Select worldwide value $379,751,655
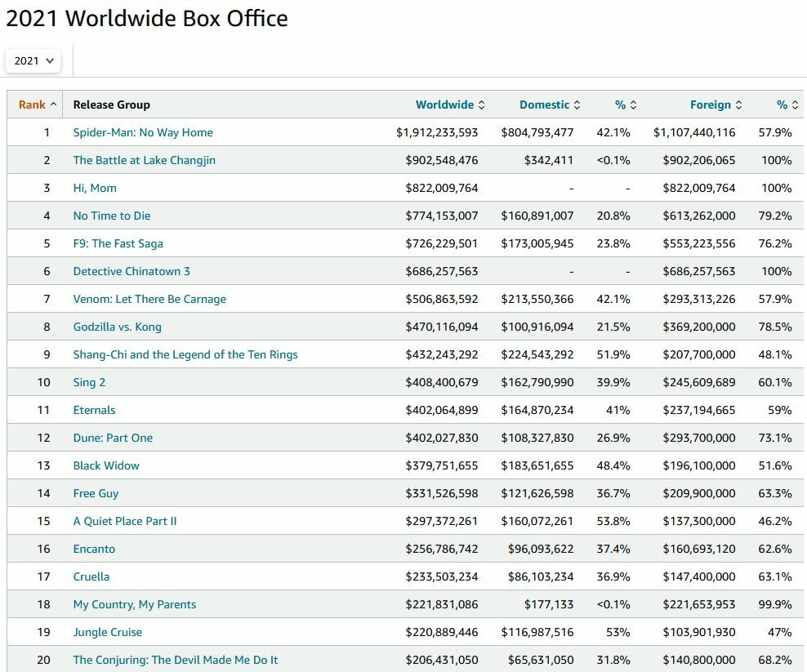This screenshot has height=672, width=807. pyautogui.click(x=442, y=465)
